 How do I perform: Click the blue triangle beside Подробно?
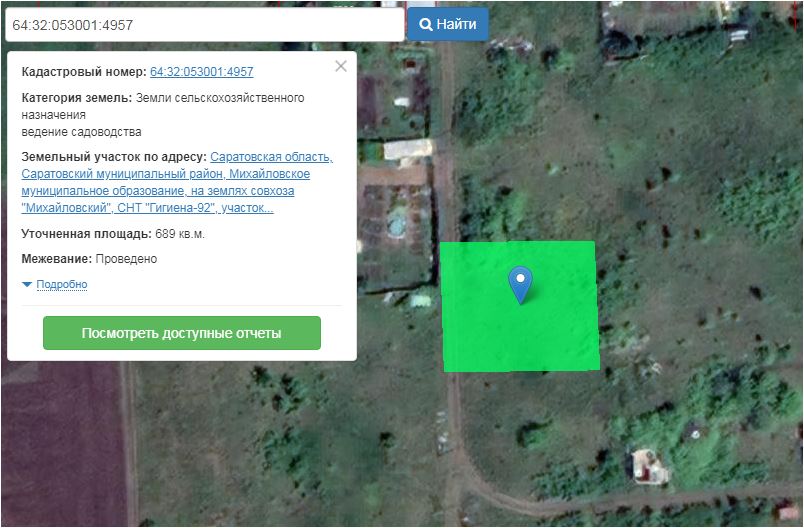pos(27,285)
